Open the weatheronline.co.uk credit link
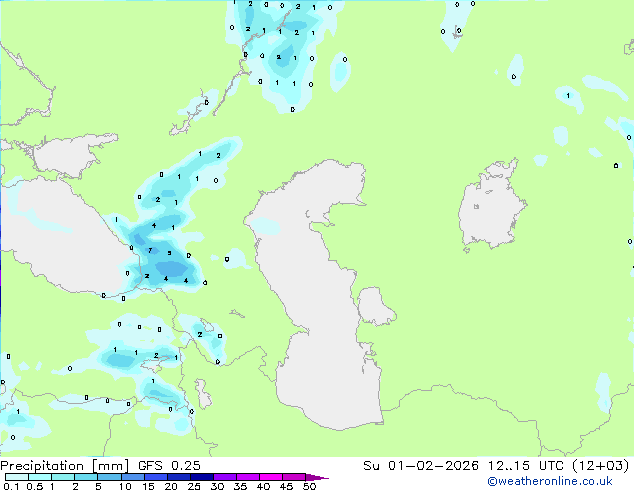Screen dimensions: 634x490 pyautogui.click(x=550, y=481)
